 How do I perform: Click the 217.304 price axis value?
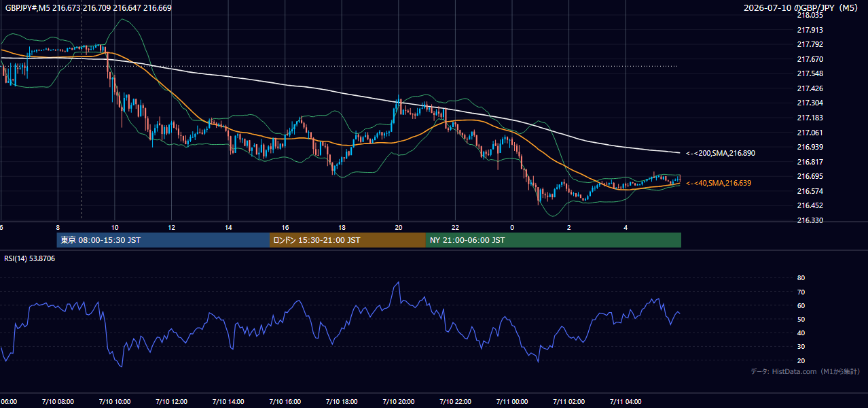[x=810, y=103]
